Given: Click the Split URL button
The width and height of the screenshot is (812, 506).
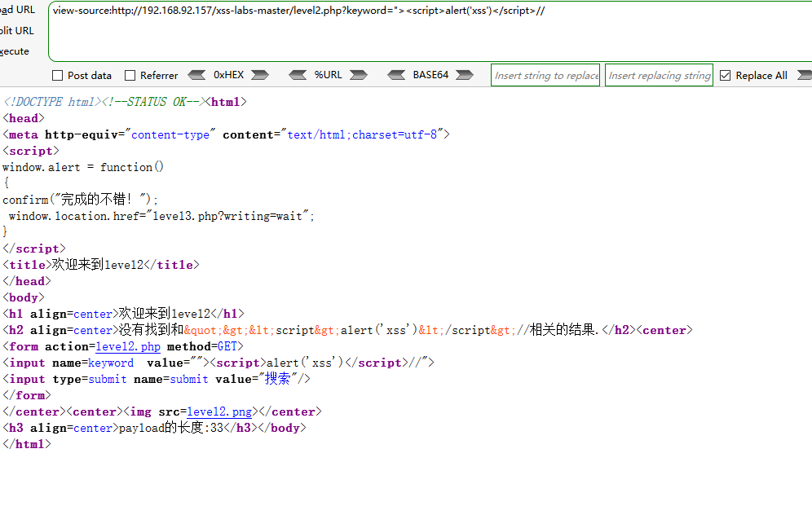Looking at the screenshot, I should coord(16,30).
